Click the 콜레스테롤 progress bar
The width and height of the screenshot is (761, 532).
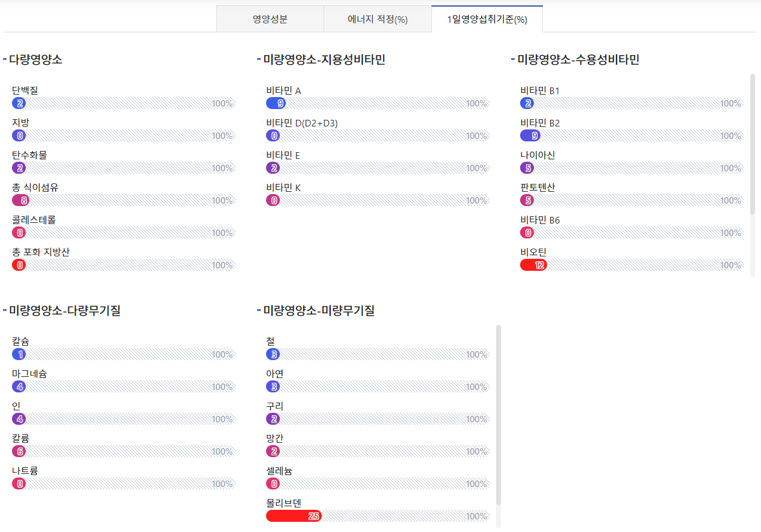(x=123, y=233)
